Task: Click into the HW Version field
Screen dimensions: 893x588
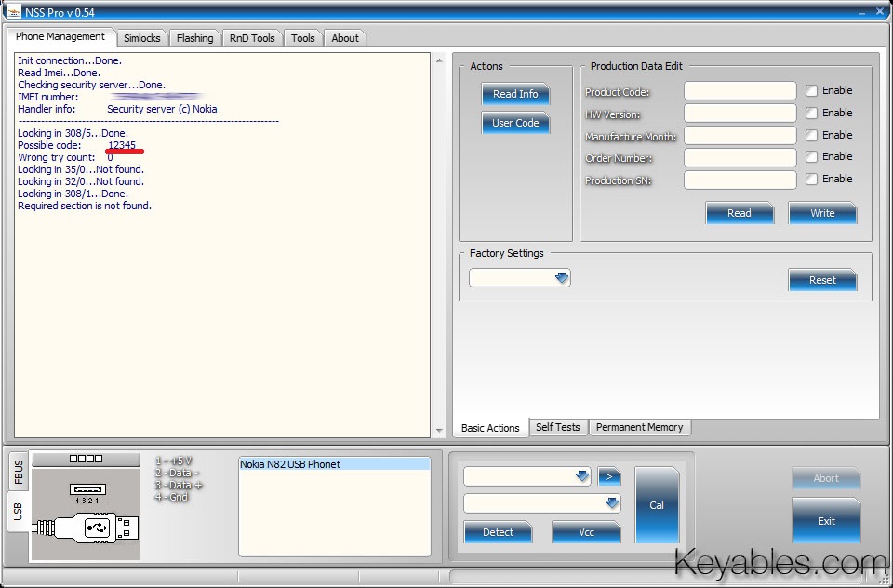Action: [740, 113]
